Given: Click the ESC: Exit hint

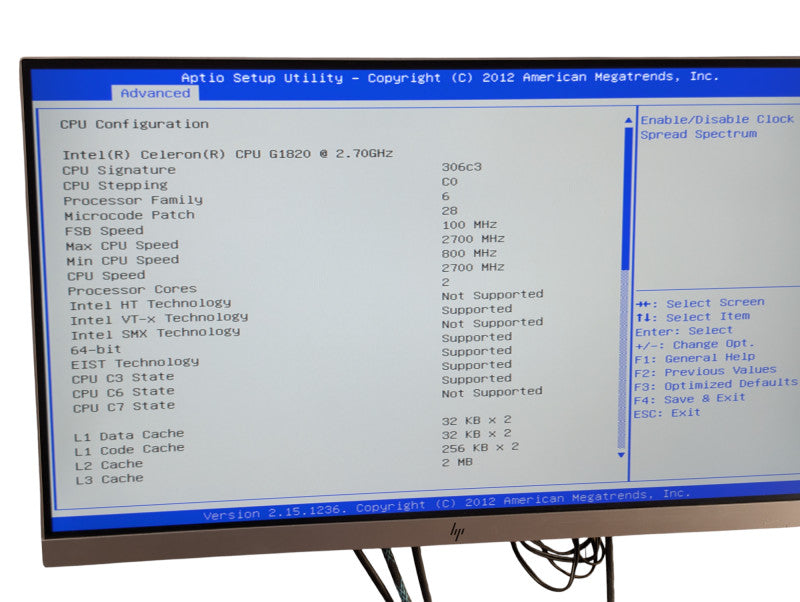Looking at the screenshot, I should (667, 413).
